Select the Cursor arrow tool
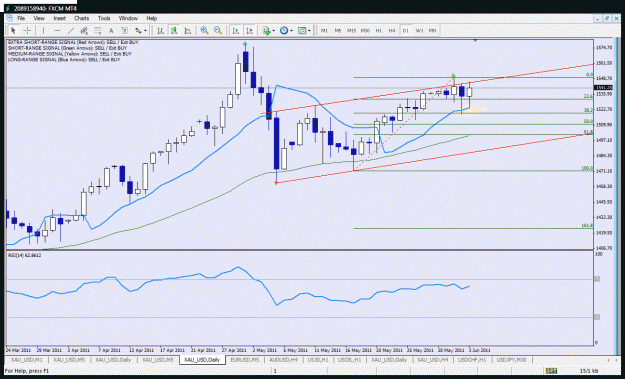Screen dimensions: 625x379 tap(13, 31)
